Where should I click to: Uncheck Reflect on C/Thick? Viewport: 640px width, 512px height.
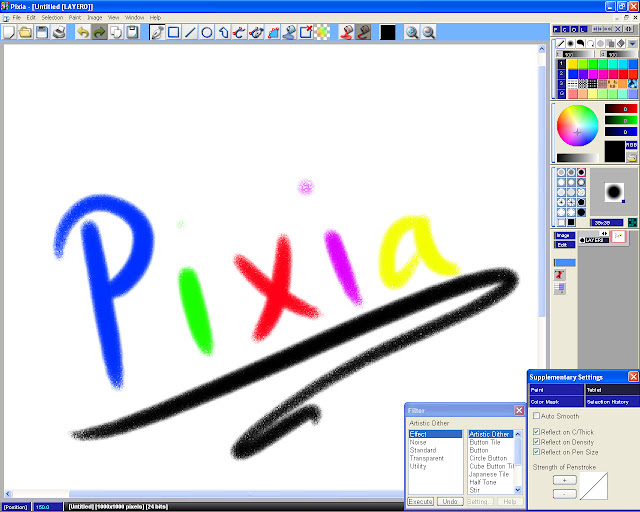click(x=537, y=432)
